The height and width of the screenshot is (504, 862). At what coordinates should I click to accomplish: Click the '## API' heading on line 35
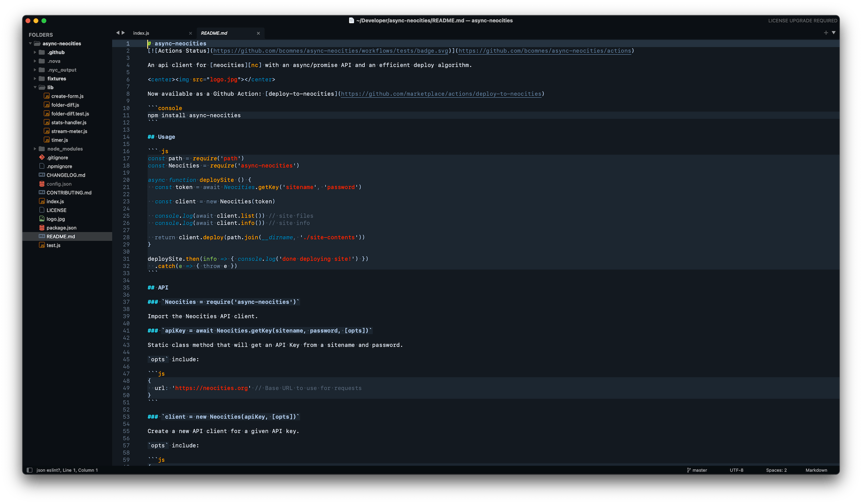pyautogui.click(x=158, y=287)
